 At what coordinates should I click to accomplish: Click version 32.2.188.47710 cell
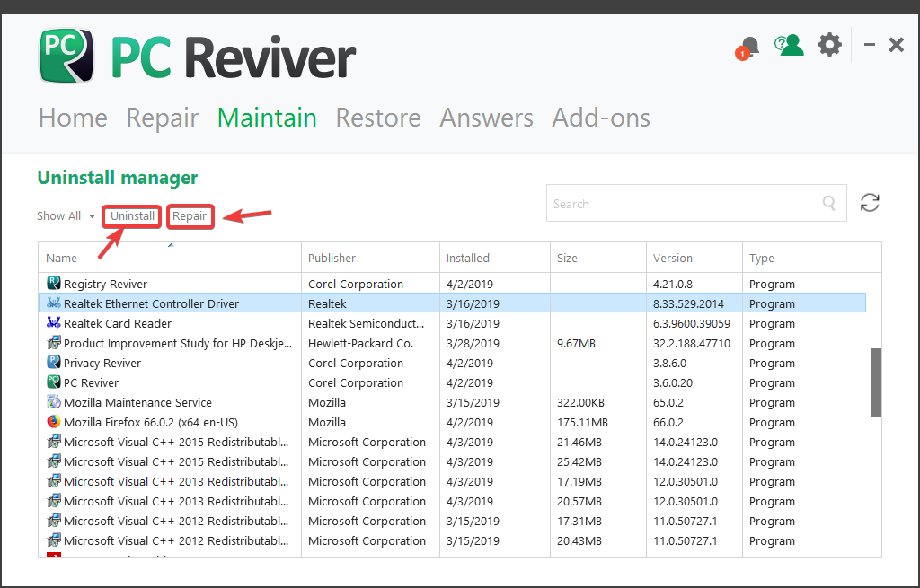tap(691, 344)
